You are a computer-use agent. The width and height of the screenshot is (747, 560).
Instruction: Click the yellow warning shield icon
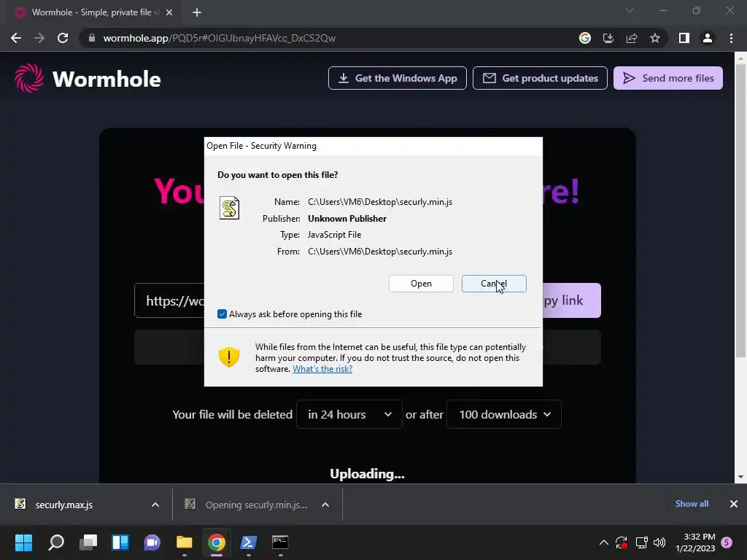point(228,357)
